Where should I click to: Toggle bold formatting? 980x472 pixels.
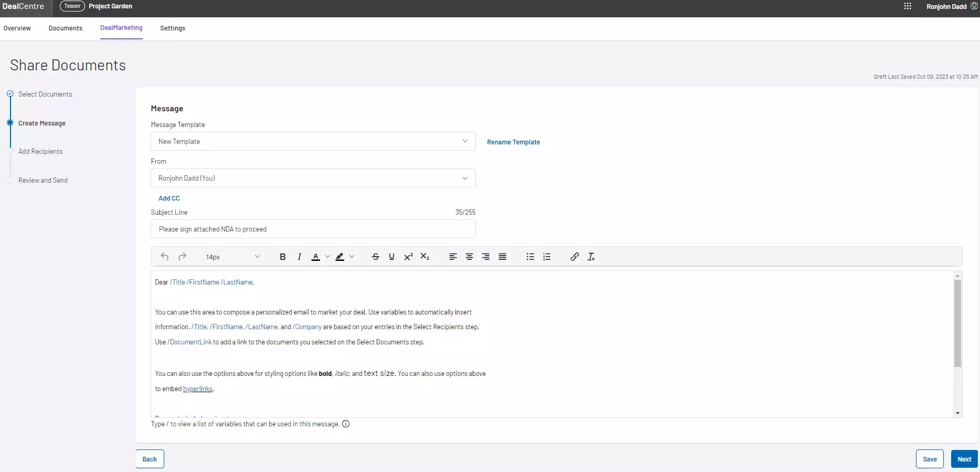(x=282, y=257)
